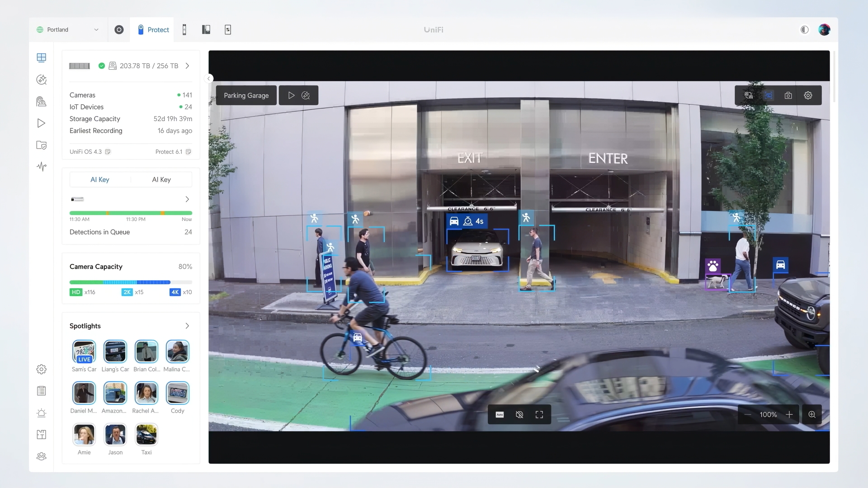Open the dashboard grid icon in sidebar
Image resolution: width=868 pixels, height=488 pixels.
pyautogui.click(x=41, y=57)
